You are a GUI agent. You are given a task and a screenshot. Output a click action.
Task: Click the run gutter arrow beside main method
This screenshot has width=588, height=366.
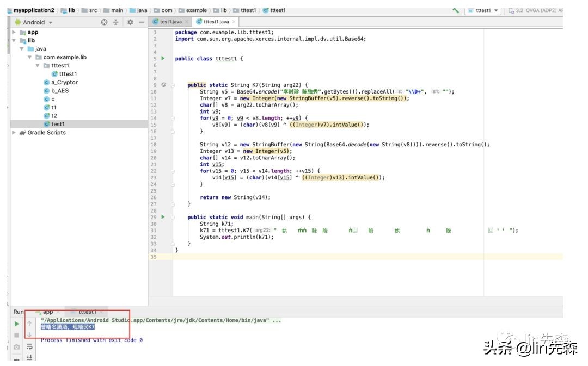pos(163,217)
